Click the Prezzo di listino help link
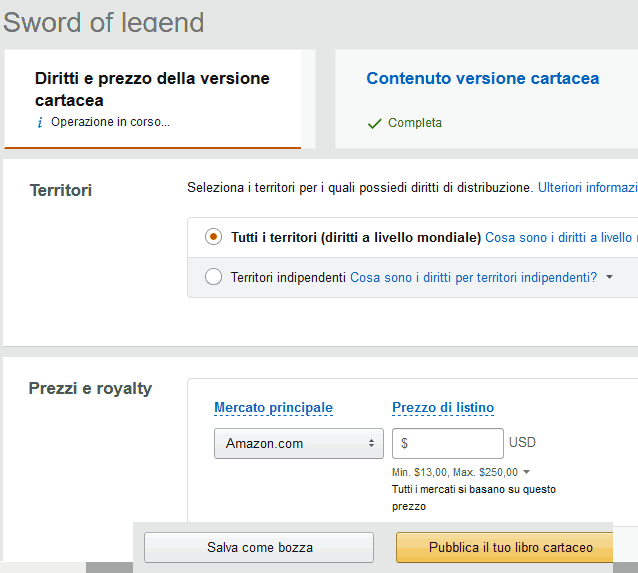The width and height of the screenshot is (638, 573). pyautogui.click(x=443, y=408)
